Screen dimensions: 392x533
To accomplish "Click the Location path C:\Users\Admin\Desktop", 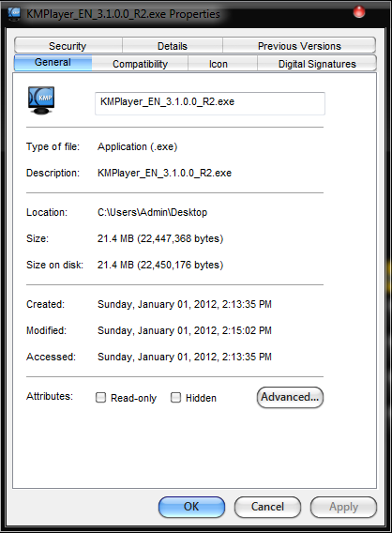I will tap(152, 212).
